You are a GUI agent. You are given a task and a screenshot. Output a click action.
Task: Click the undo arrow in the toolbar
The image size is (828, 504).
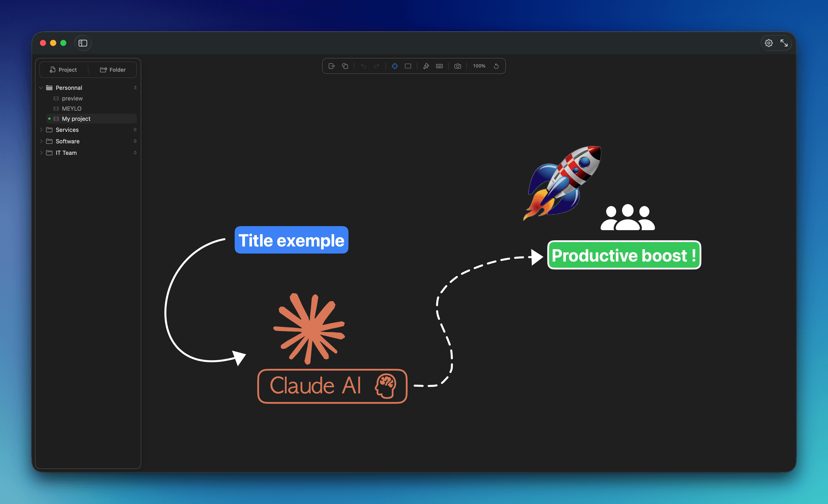tap(363, 66)
